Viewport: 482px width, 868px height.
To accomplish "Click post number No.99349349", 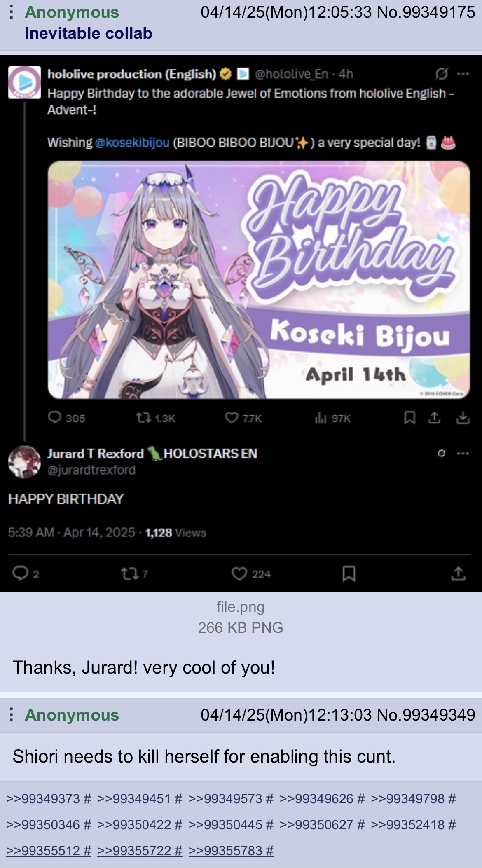I will coord(426,715).
